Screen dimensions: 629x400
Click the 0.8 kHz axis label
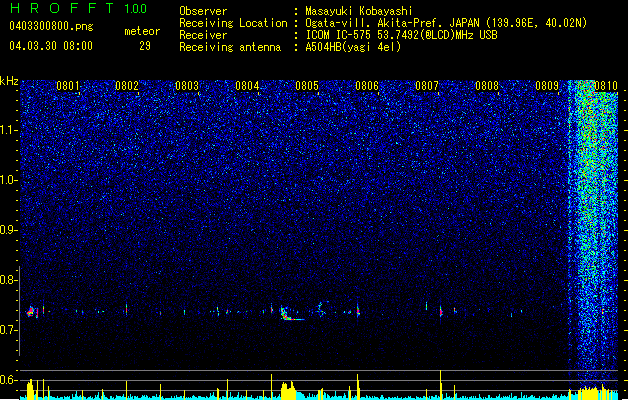(x=8, y=280)
